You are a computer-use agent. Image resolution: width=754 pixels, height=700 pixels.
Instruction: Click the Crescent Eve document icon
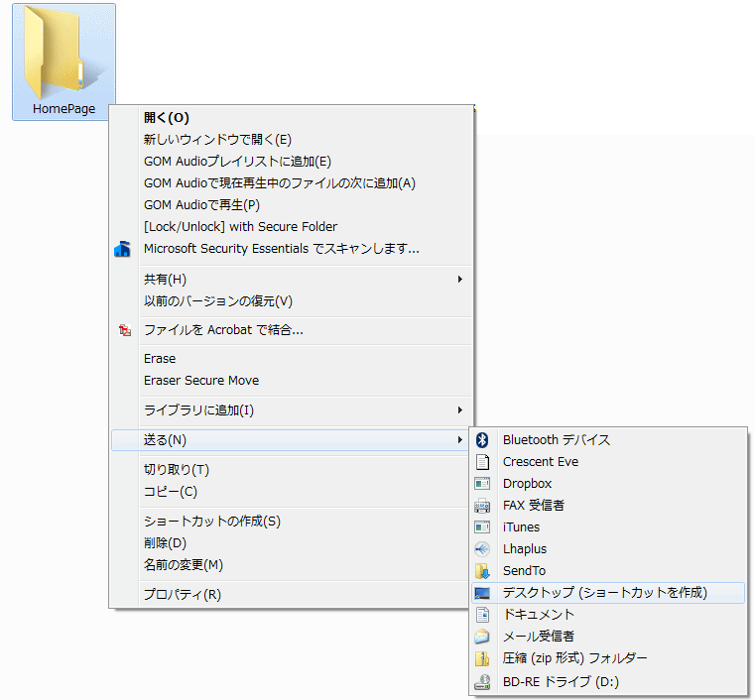click(482, 462)
